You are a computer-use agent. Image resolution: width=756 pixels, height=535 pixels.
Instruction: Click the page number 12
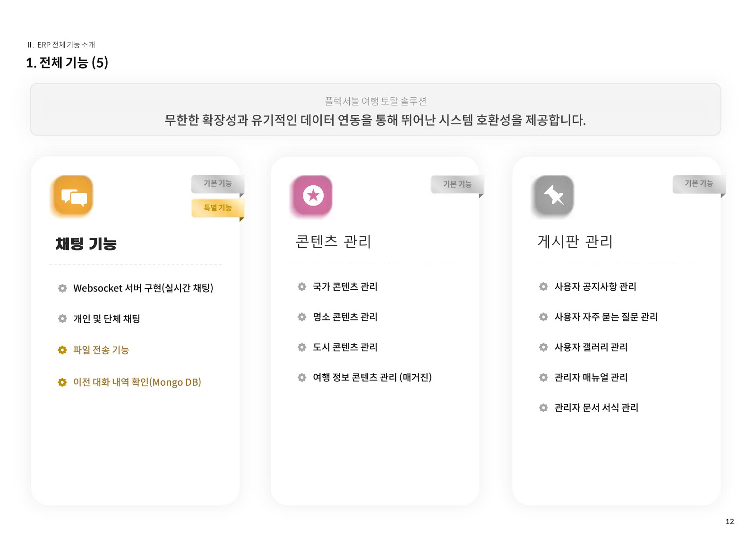coord(730,522)
